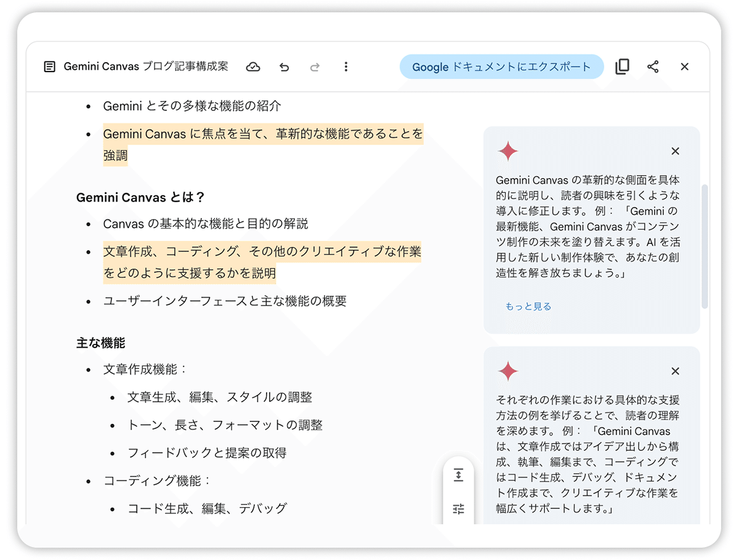Click bullet コード生成、編集、デバッグ
This screenshot has height=560, width=739.
[207, 508]
